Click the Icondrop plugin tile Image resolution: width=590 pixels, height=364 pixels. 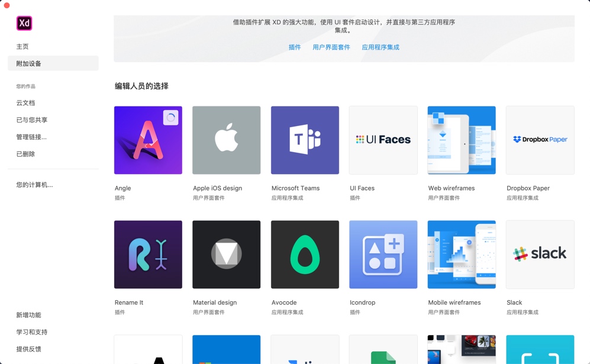coord(383,254)
